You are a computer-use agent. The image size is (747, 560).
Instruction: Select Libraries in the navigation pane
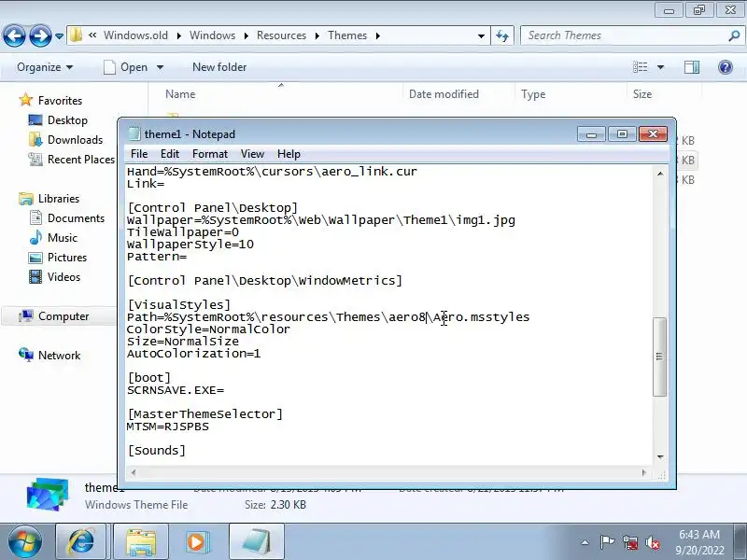tap(59, 199)
